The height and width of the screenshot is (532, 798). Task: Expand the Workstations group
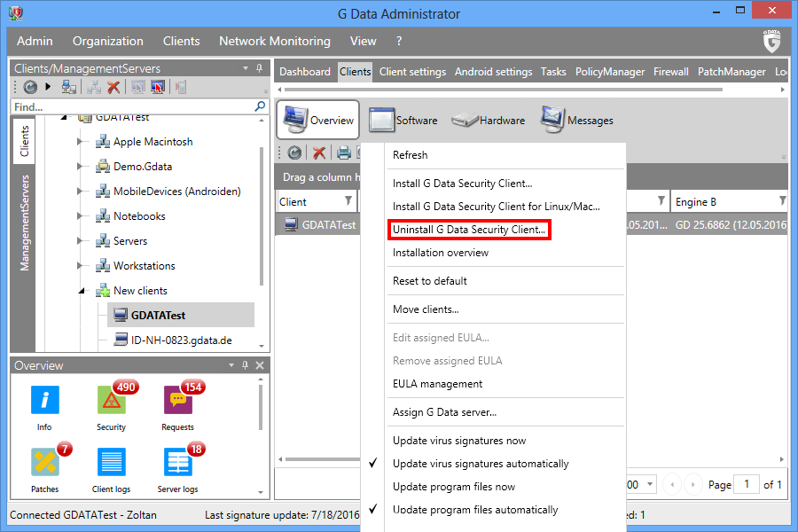click(80, 265)
